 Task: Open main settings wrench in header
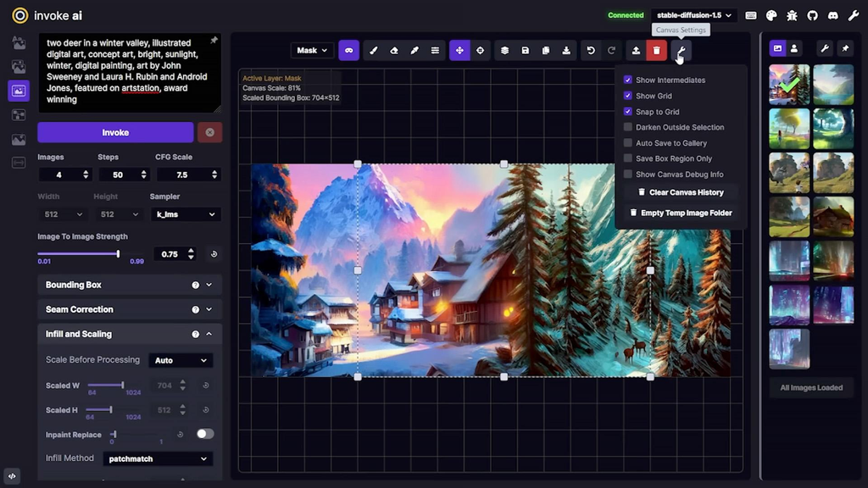(853, 15)
